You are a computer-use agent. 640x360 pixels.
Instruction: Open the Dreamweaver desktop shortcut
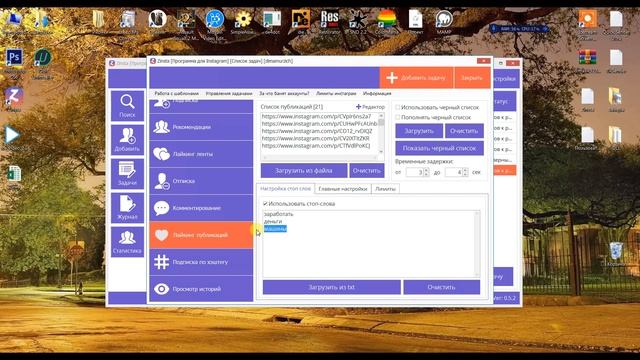301,19
